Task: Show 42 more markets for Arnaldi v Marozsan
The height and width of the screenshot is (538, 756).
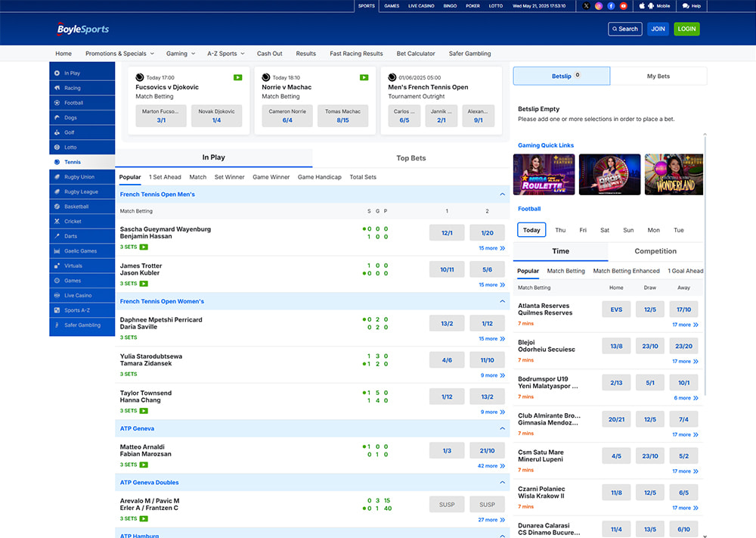Action: click(x=491, y=466)
